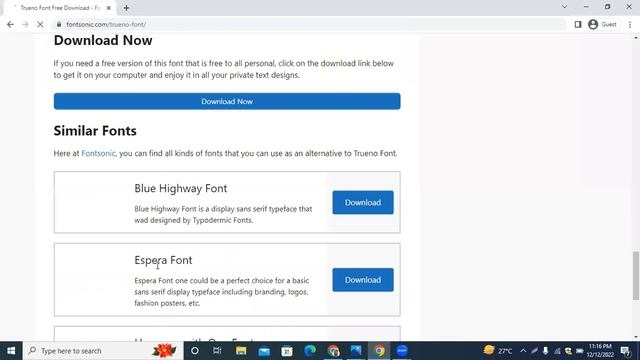640x360 pixels.
Task: Open the Fontsonic link
Action: pos(98,153)
